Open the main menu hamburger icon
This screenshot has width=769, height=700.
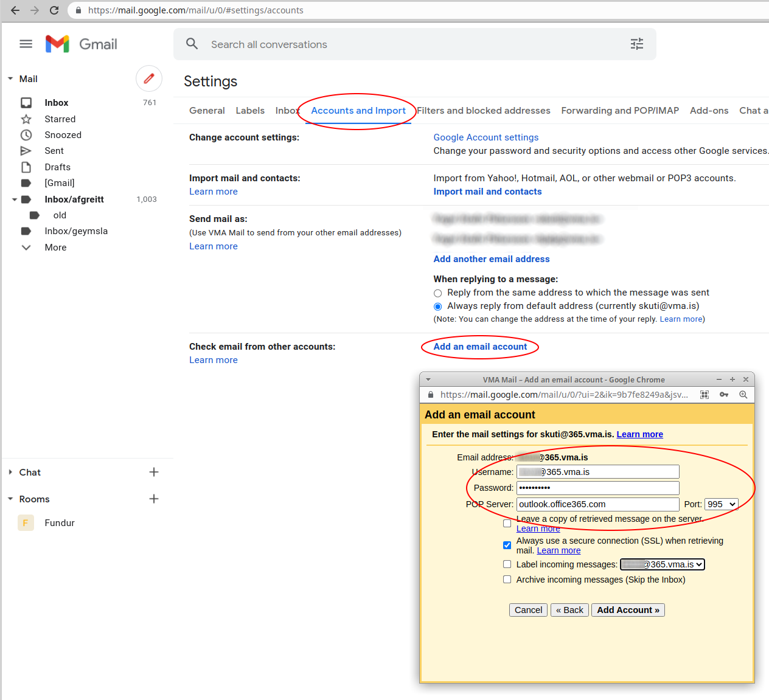coord(26,44)
